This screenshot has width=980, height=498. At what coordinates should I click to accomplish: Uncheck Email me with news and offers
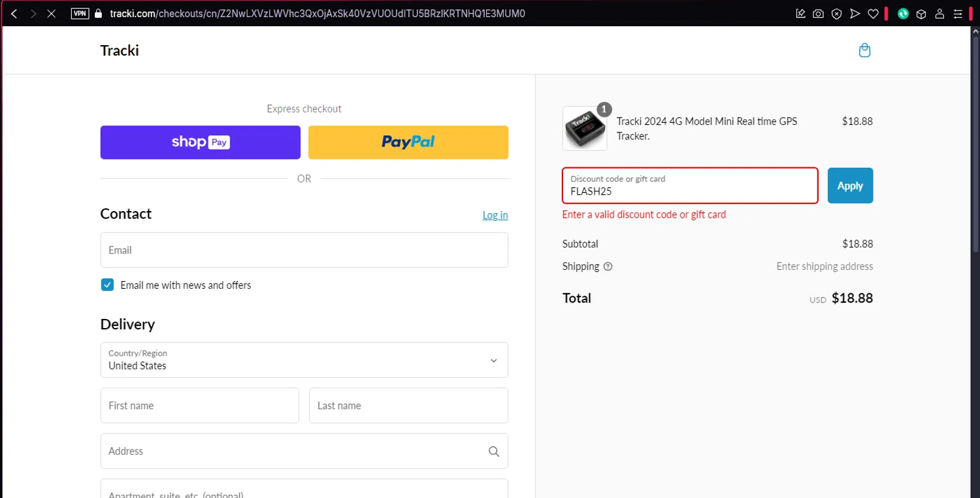107,284
